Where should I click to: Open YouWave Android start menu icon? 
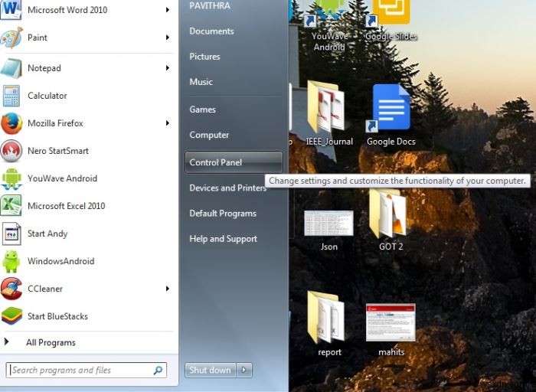click(11, 178)
